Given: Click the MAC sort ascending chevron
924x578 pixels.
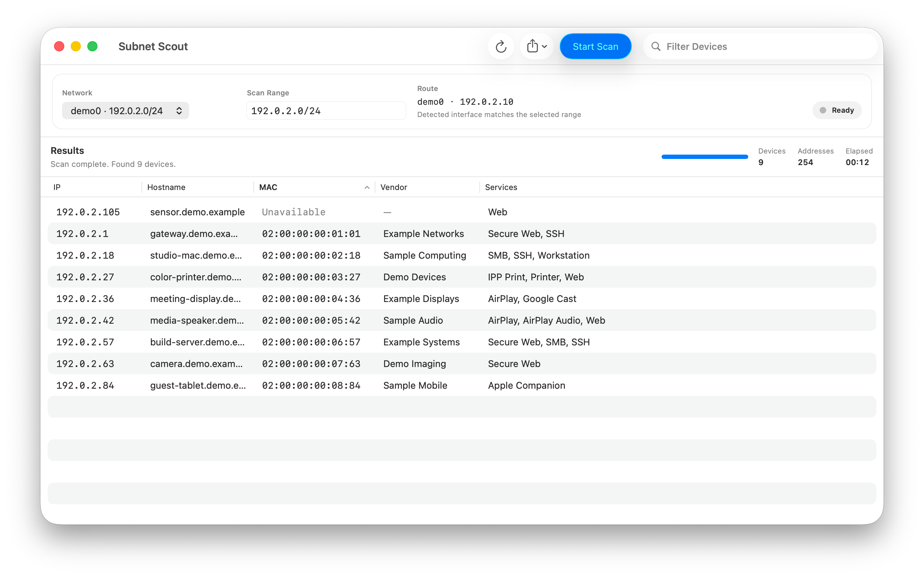Looking at the screenshot, I should click(367, 187).
